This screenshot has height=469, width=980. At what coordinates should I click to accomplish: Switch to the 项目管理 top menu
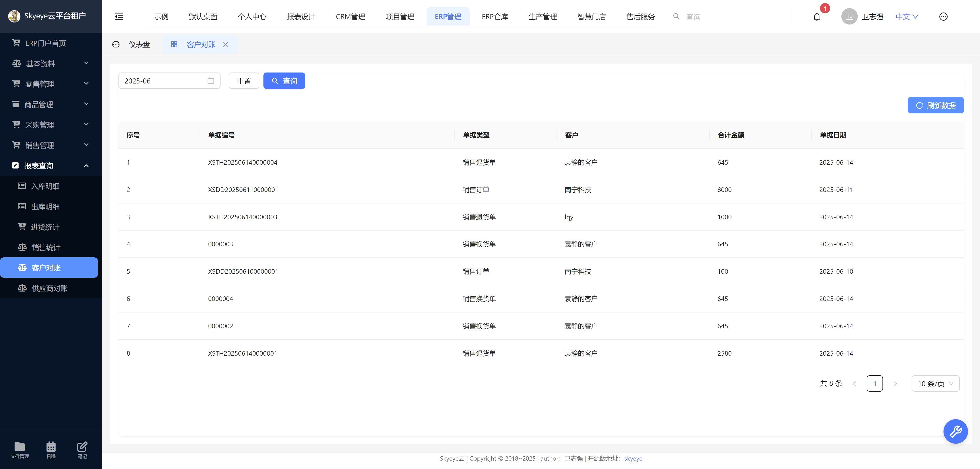click(x=400, y=17)
